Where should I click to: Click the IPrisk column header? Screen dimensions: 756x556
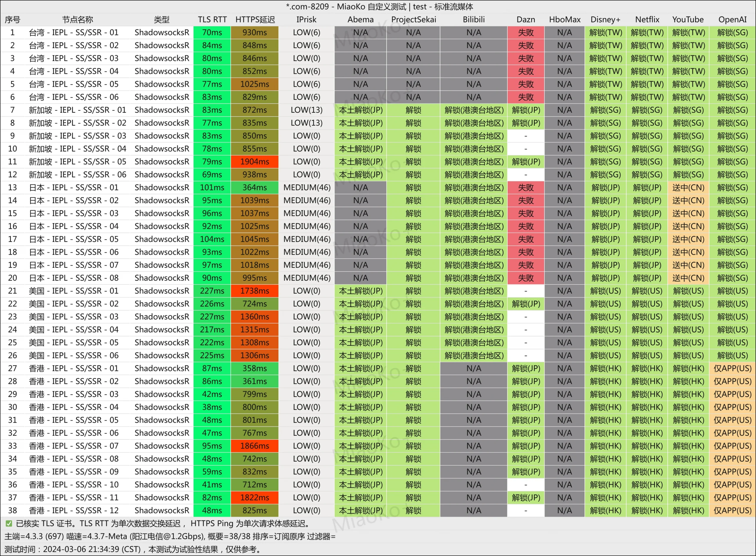coord(306,19)
